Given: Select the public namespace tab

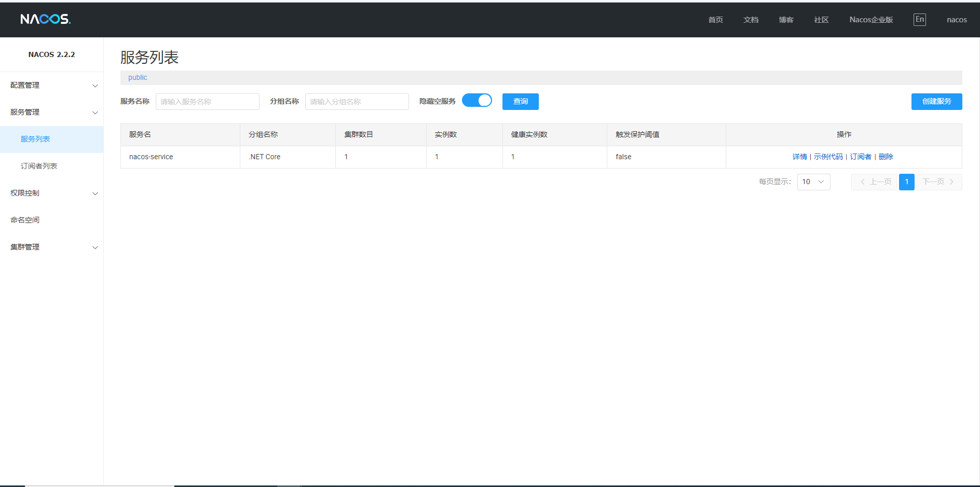Looking at the screenshot, I should click(138, 78).
